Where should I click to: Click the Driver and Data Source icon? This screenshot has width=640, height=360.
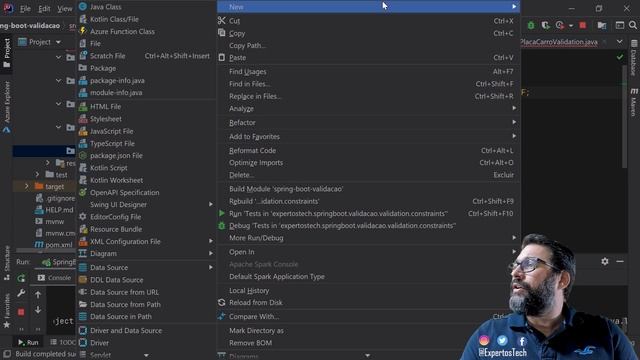pyautogui.click(x=83, y=330)
